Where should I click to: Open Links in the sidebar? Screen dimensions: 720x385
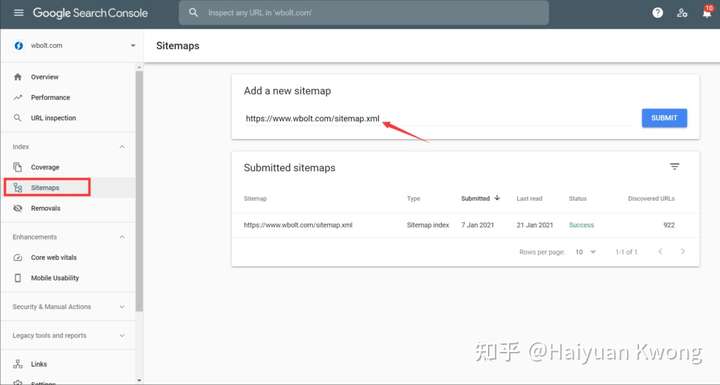(x=39, y=364)
